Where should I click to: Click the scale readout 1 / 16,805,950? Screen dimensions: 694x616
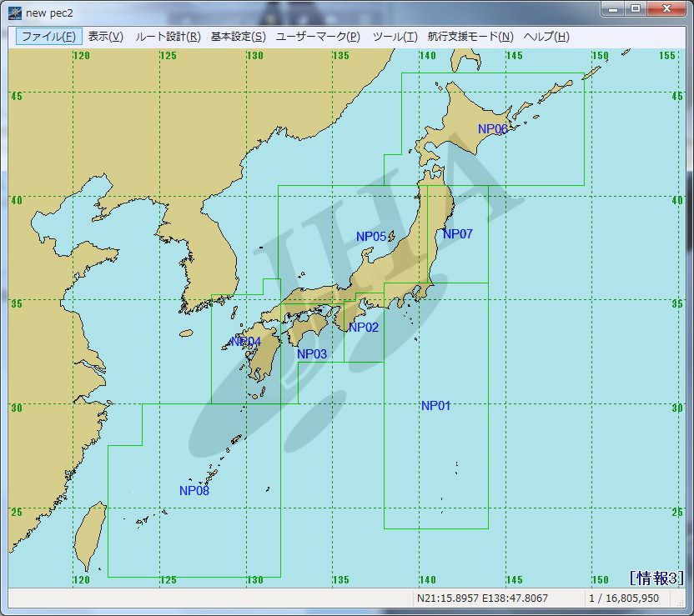click(623, 598)
